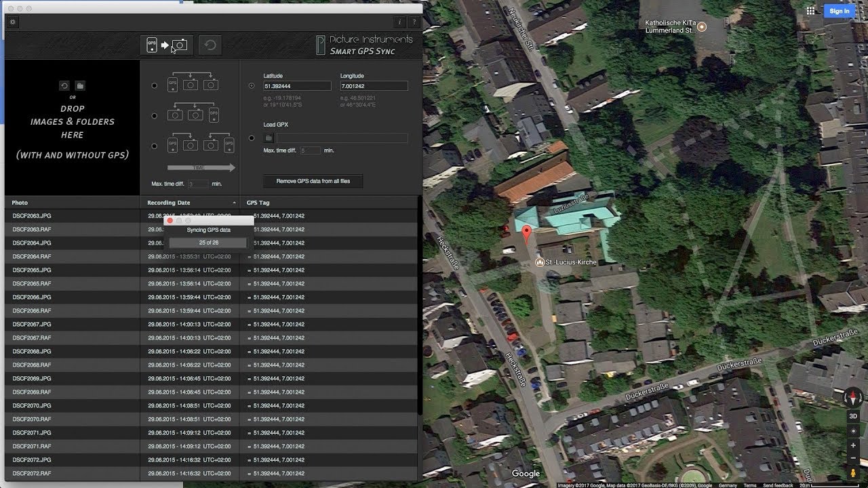The height and width of the screenshot is (488, 868).
Task: Select the GPS-photo-first sync mode radio
Action: pyautogui.click(x=155, y=86)
